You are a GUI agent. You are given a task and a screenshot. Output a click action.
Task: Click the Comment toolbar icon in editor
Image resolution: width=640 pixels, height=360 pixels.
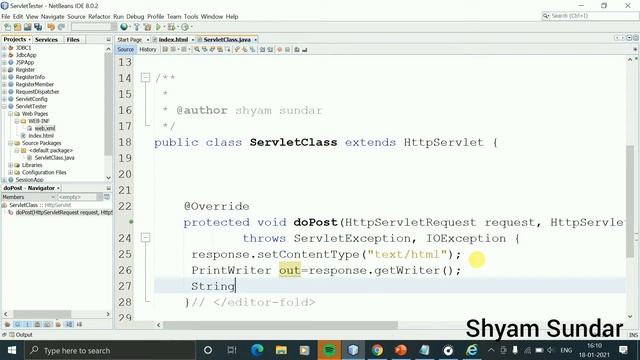click(297, 49)
